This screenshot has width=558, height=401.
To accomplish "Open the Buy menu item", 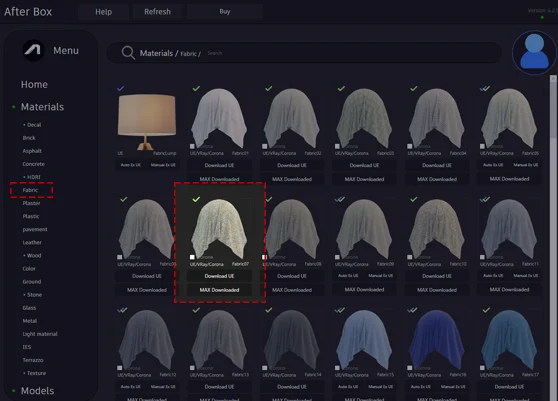I will tap(225, 12).
